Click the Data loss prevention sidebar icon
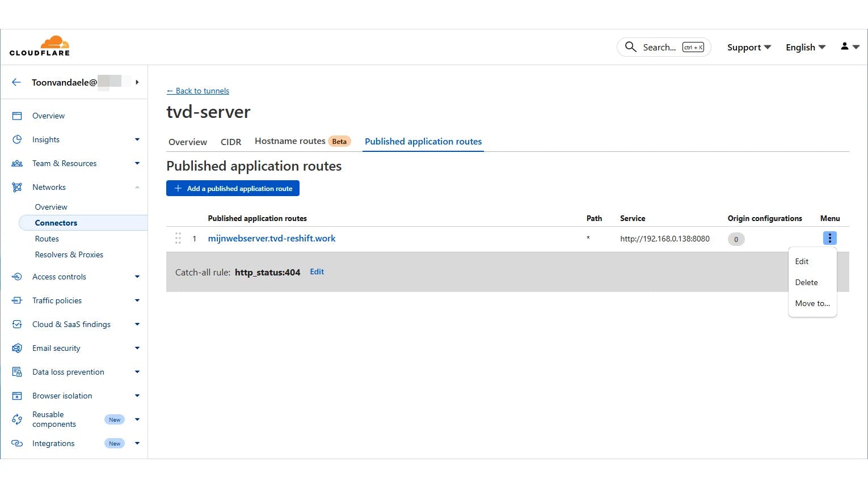 tap(17, 372)
